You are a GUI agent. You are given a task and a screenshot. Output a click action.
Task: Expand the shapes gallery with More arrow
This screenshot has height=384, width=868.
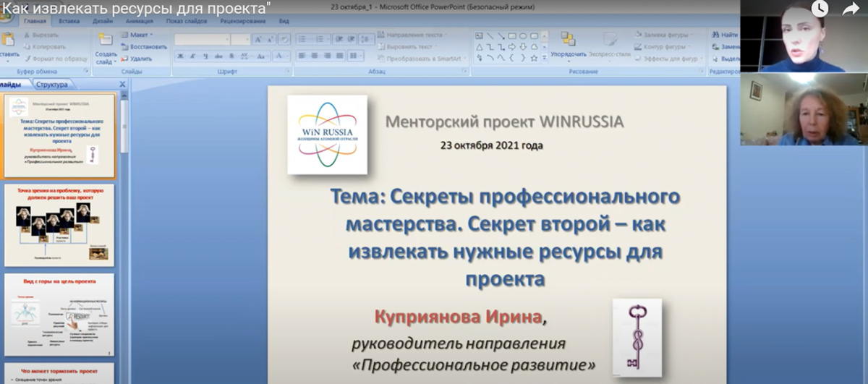[x=544, y=58]
